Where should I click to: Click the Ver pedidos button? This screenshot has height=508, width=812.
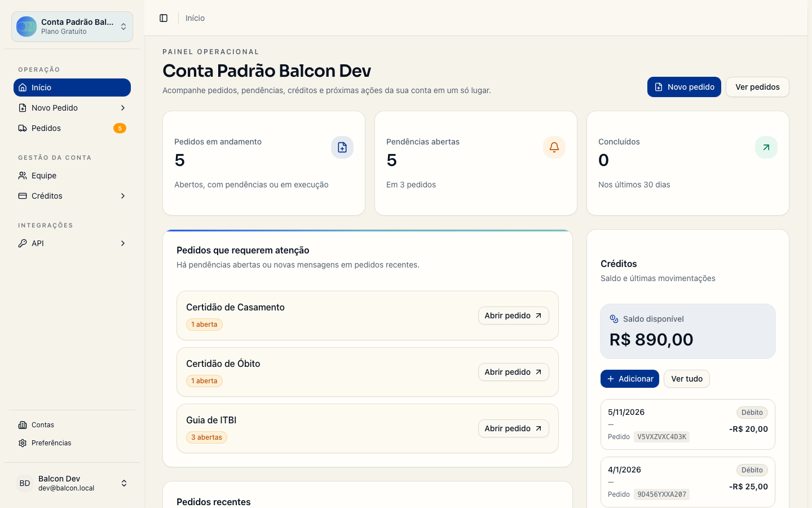pyautogui.click(x=757, y=87)
